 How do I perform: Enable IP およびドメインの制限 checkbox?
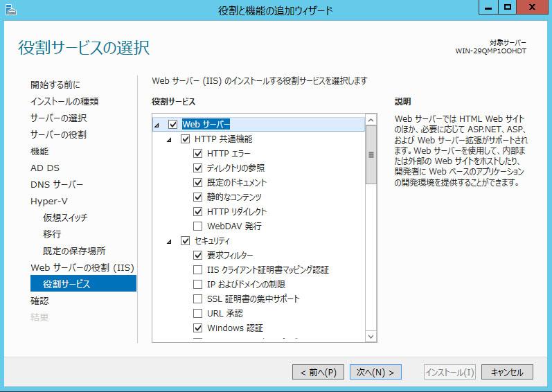point(198,285)
